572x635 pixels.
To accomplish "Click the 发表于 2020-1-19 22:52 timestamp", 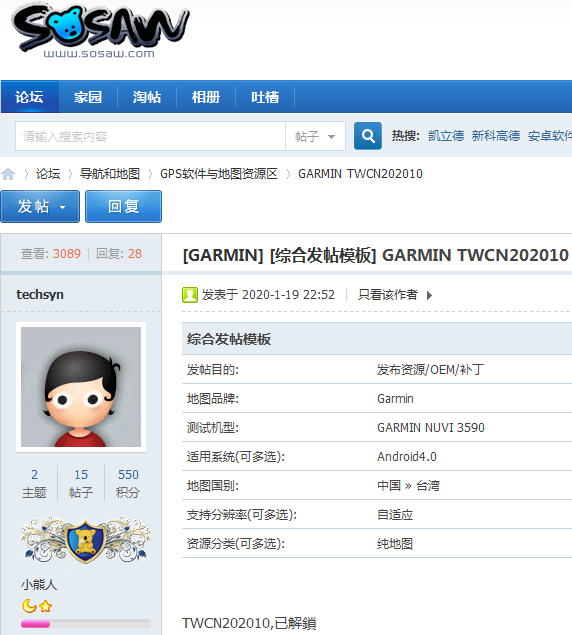I will click(268, 295).
